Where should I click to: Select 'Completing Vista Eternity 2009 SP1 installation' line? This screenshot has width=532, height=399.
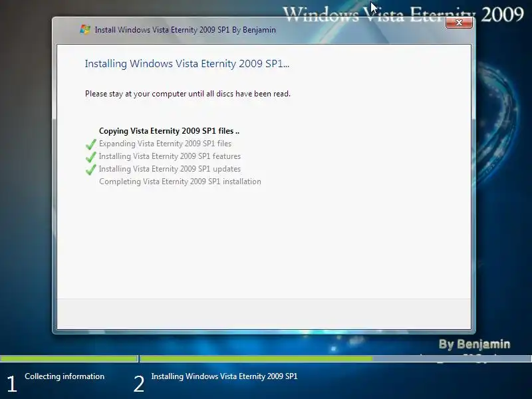(180, 182)
